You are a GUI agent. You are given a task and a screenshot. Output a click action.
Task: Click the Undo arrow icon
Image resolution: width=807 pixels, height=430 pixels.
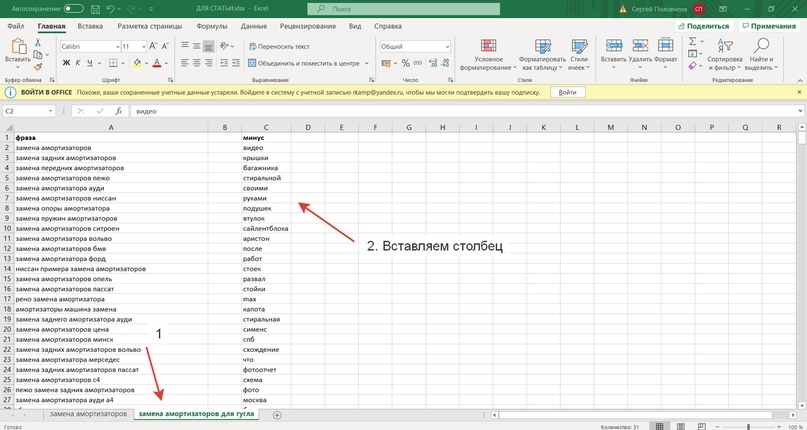tap(110, 9)
